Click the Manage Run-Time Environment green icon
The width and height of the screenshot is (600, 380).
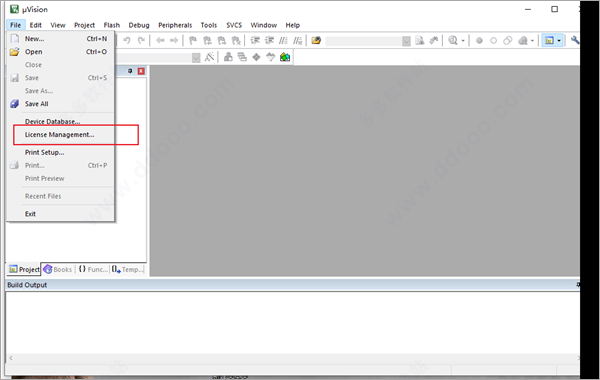click(x=285, y=57)
